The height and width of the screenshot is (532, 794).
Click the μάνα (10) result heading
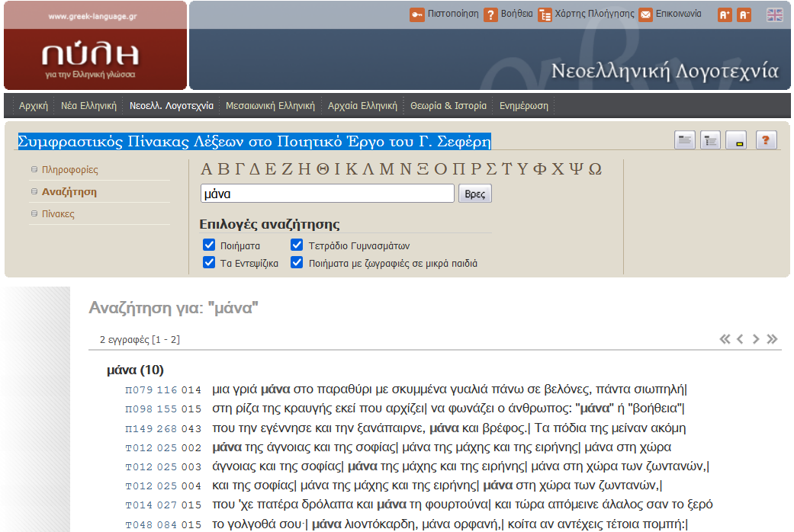click(x=135, y=370)
